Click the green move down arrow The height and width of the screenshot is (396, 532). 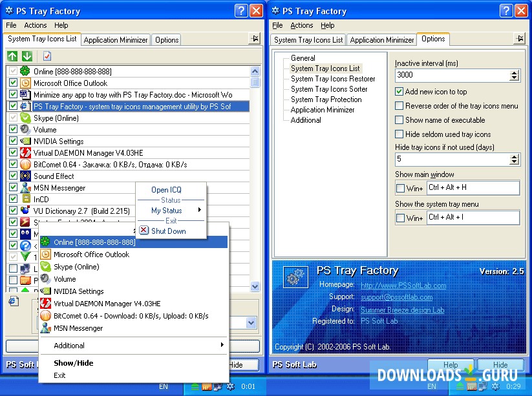[27, 57]
